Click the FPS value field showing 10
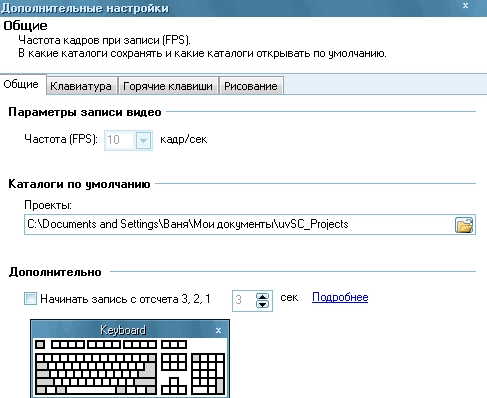Screen dimensions: 487x398 (120, 140)
